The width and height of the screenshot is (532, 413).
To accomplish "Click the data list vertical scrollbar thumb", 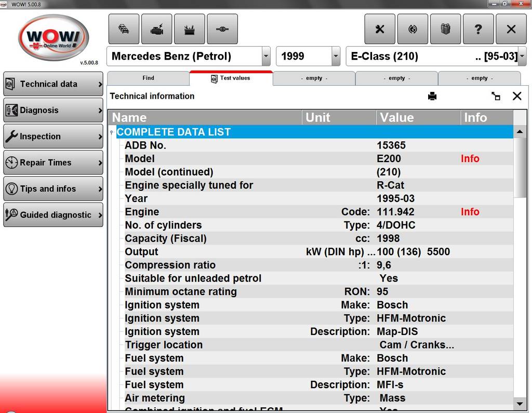I will point(520,168).
